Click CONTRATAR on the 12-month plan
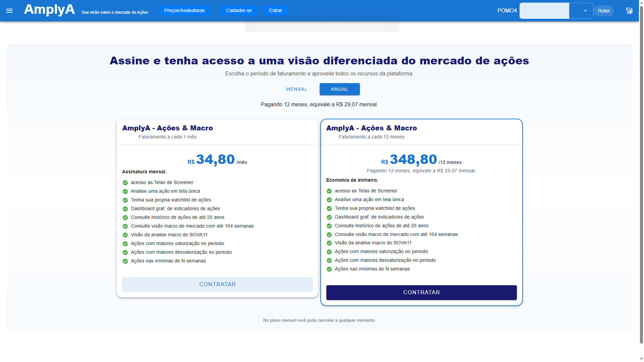644x362 pixels. [421, 292]
